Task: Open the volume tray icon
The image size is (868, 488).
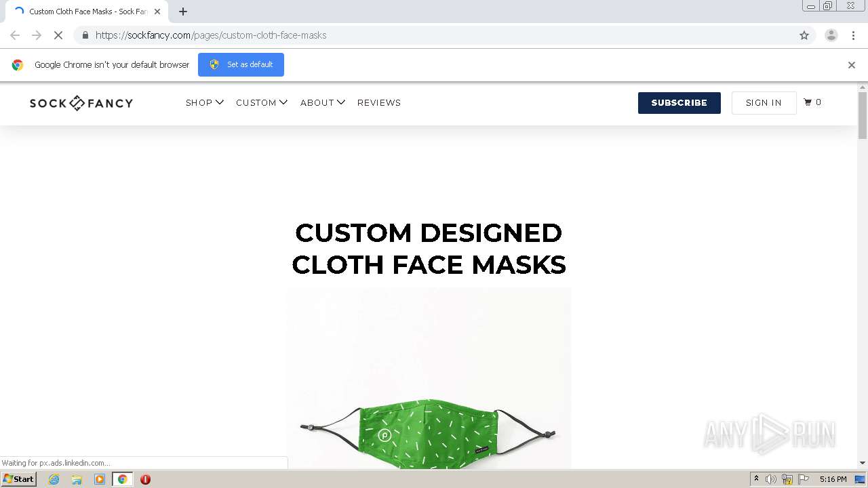Action: [771, 479]
